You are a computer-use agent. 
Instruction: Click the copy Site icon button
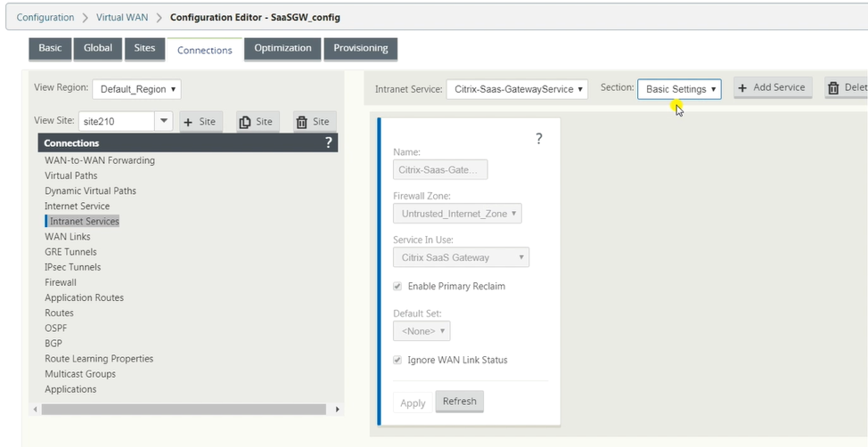pyautogui.click(x=258, y=122)
